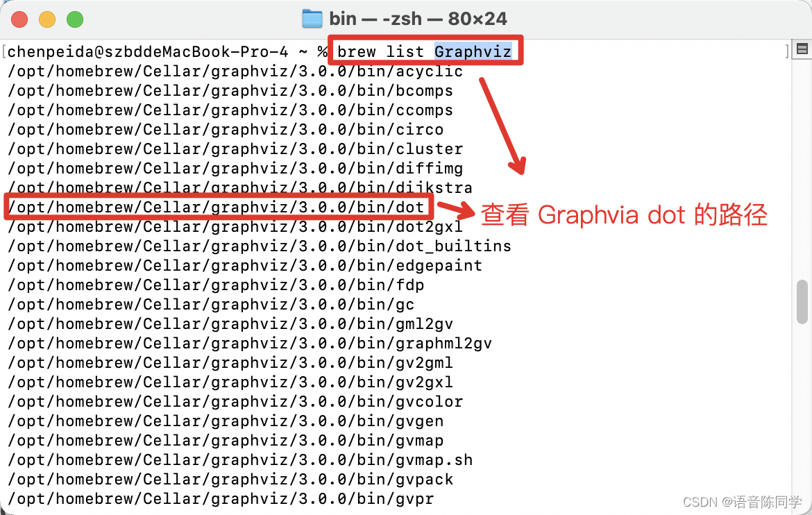Click the line ending with 'bin/gv2gxl'

(230, 382)
